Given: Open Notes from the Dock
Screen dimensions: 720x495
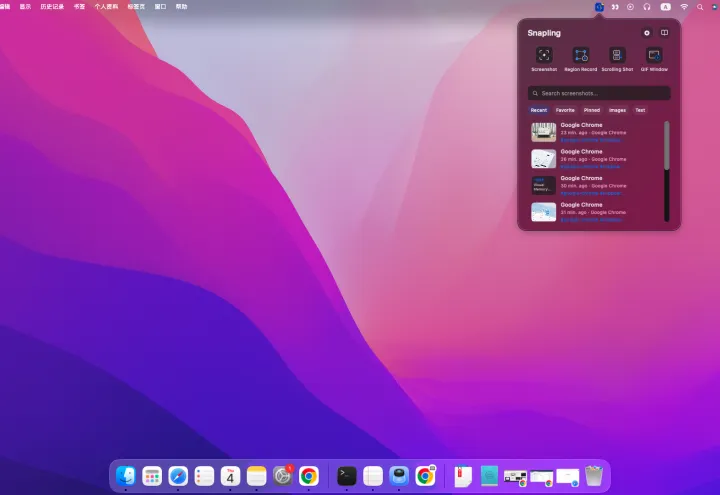Looking at the screenshot, I should click(256, 476).
